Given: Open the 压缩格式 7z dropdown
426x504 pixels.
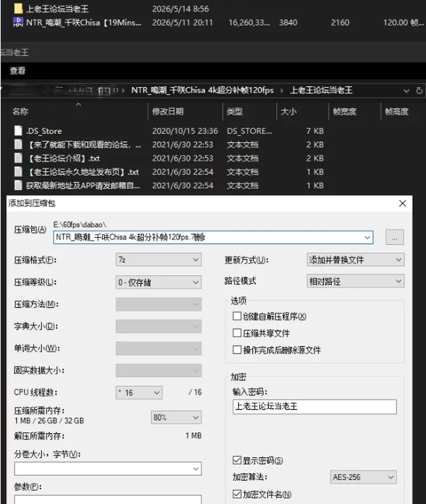Looking at the screenshot, I should [x=158, y=260].
